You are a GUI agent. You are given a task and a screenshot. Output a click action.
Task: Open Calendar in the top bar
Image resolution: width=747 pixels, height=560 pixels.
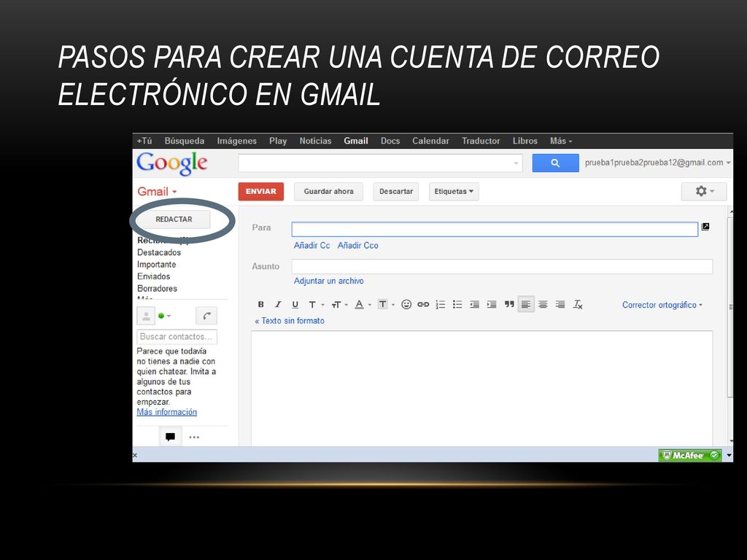tap(430, 141)
